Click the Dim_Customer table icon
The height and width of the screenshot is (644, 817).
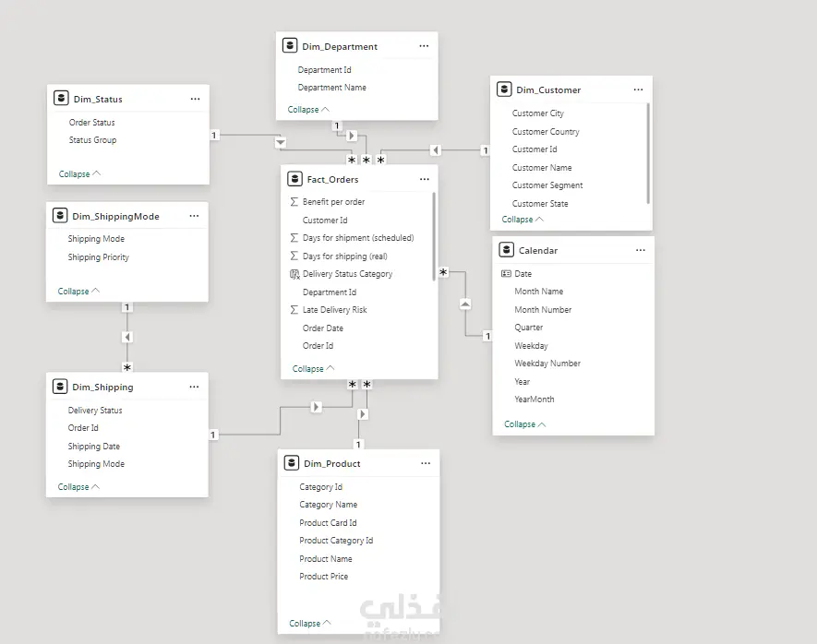pyautogui.click(x=504, y=89)
